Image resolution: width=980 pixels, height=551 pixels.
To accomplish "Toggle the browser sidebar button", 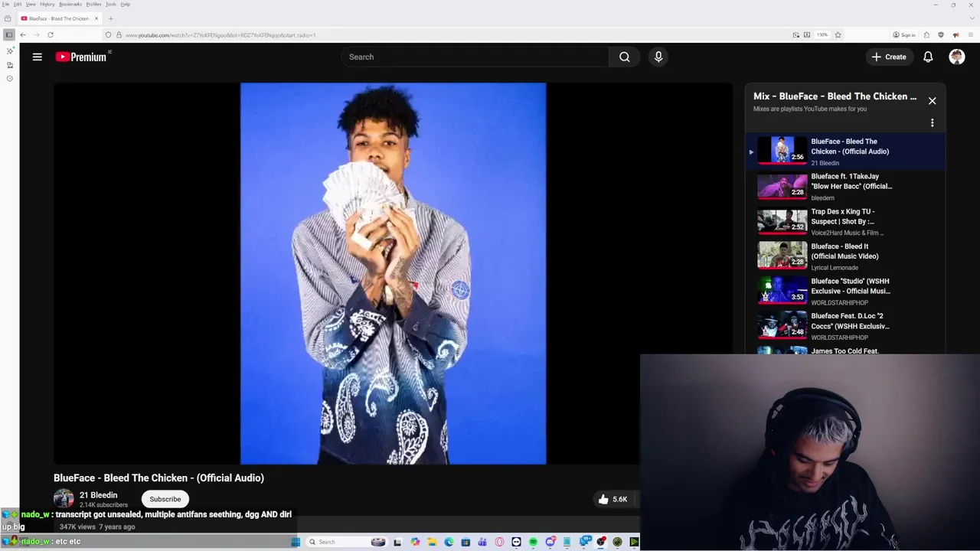I will pyautogui.click(x=9, y=34).
